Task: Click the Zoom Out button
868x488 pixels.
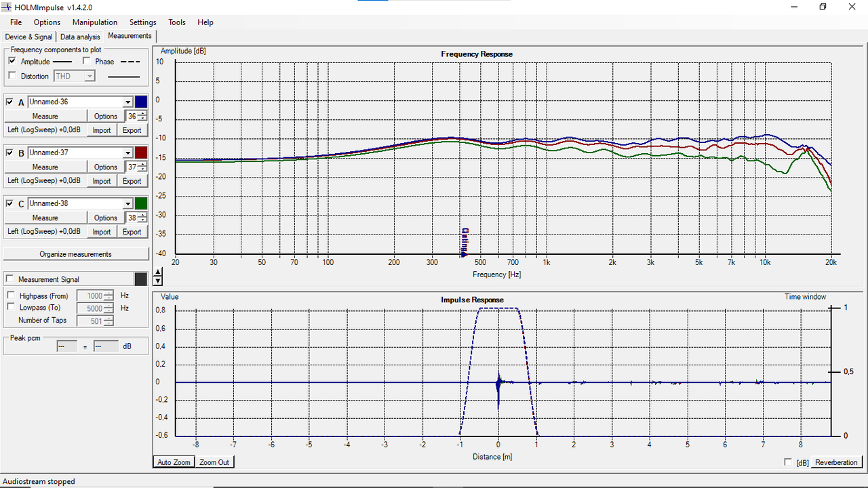Action: (214, 462)
